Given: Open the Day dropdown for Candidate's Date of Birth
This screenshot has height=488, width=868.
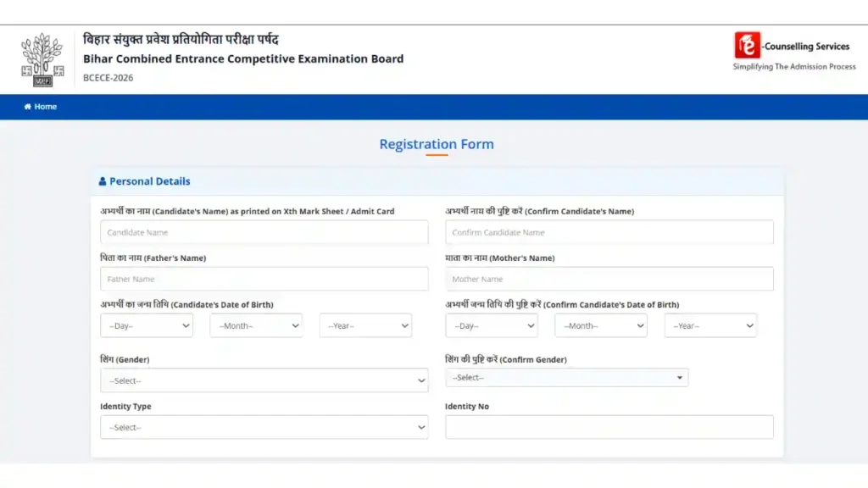Looking at the screenshot, I should click(147, 325).
